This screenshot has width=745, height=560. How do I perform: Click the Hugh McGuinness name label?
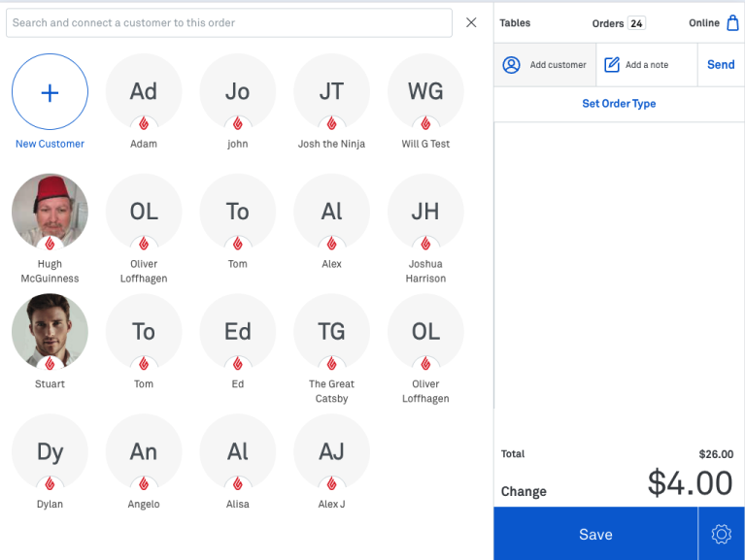tap(50, 271)
